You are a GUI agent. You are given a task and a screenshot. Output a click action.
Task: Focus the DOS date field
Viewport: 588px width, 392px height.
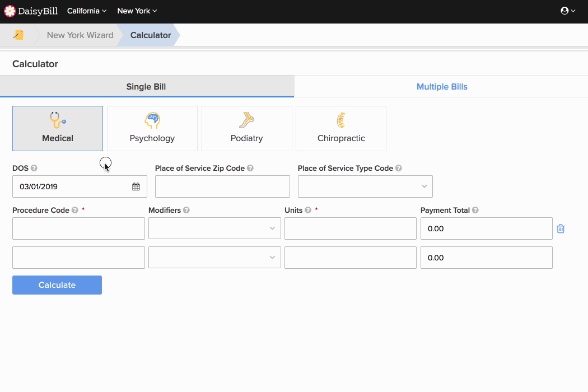80,186
